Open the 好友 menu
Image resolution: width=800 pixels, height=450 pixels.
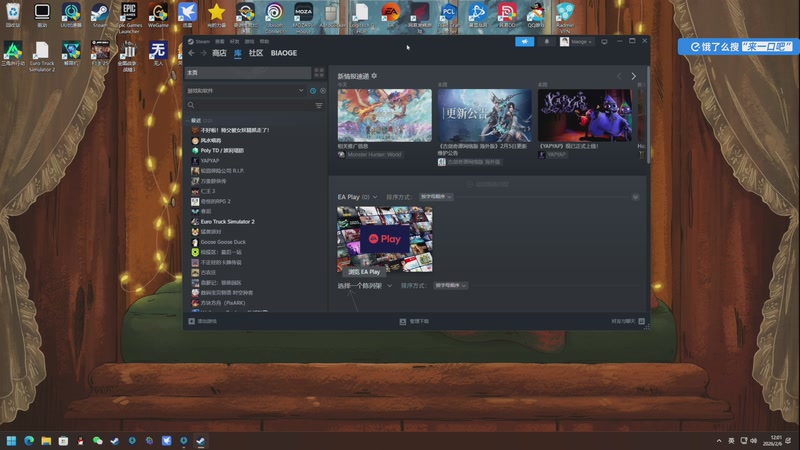coord(234,41)
